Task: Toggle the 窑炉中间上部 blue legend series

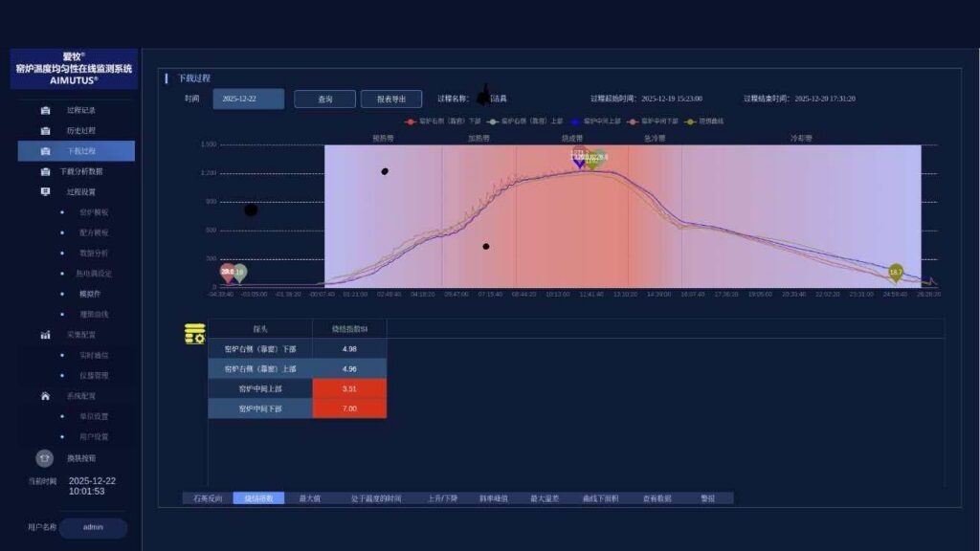Action: (x=596, y=121)
